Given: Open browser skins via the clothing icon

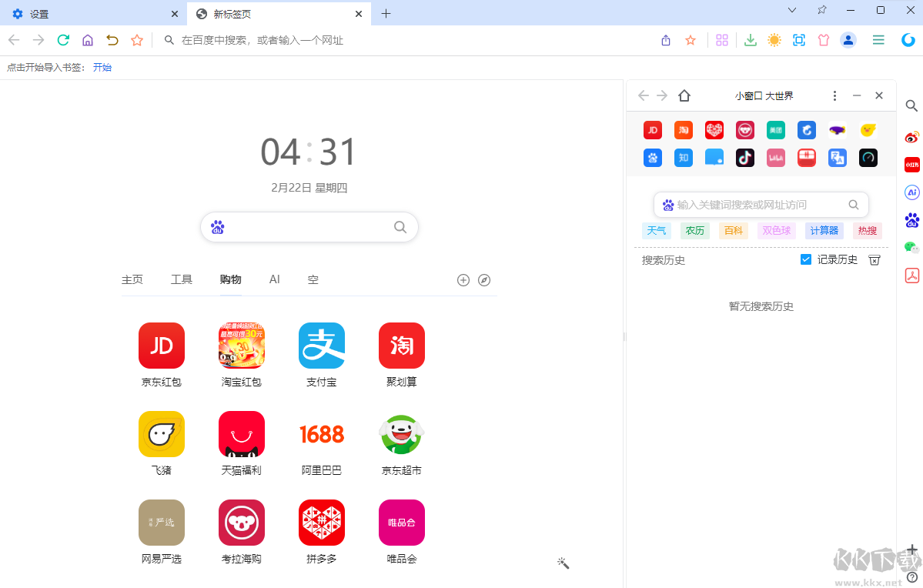Looking at the screenshot, I should [x=824, y=39].
